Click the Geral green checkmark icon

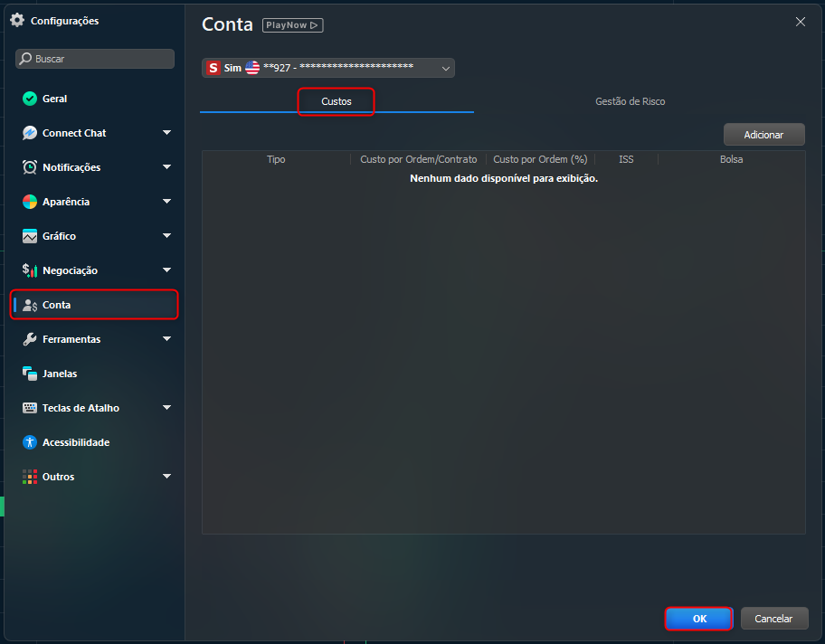click(x=30, y=99)
